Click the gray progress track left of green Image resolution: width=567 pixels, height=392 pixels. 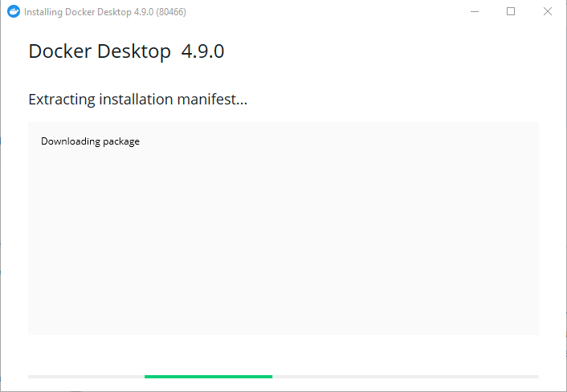86,376
